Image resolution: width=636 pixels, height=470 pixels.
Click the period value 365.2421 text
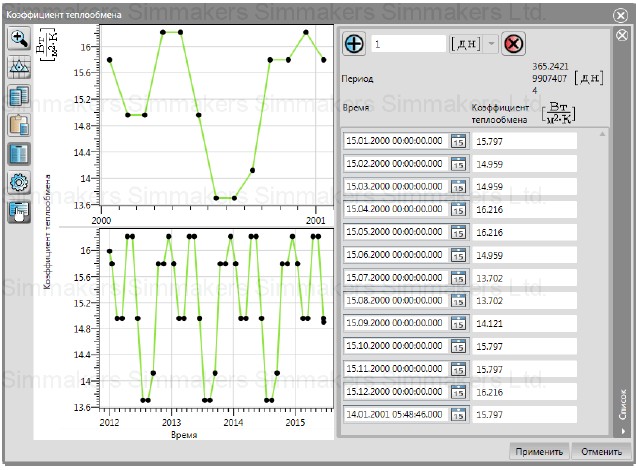click(x=550, y=78)
